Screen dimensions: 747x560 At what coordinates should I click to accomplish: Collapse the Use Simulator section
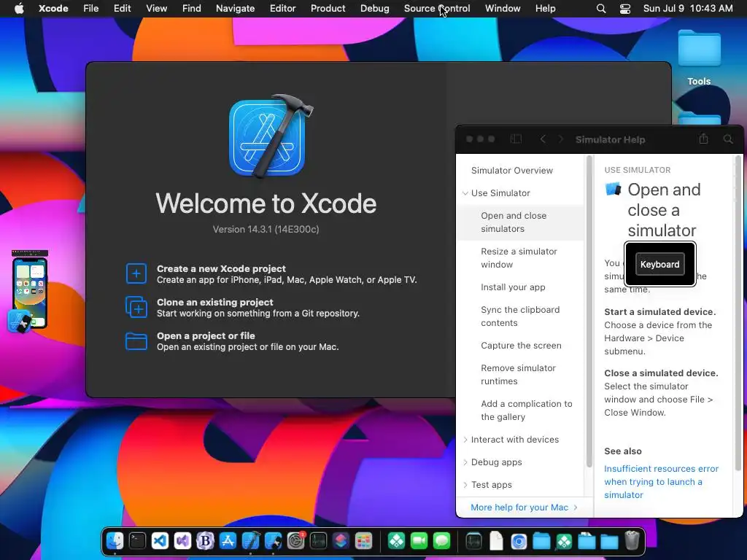(x=465, y=192)
